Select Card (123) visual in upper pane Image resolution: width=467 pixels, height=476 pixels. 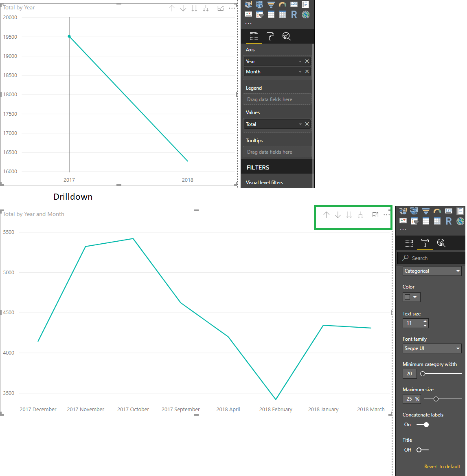[294, 4]
